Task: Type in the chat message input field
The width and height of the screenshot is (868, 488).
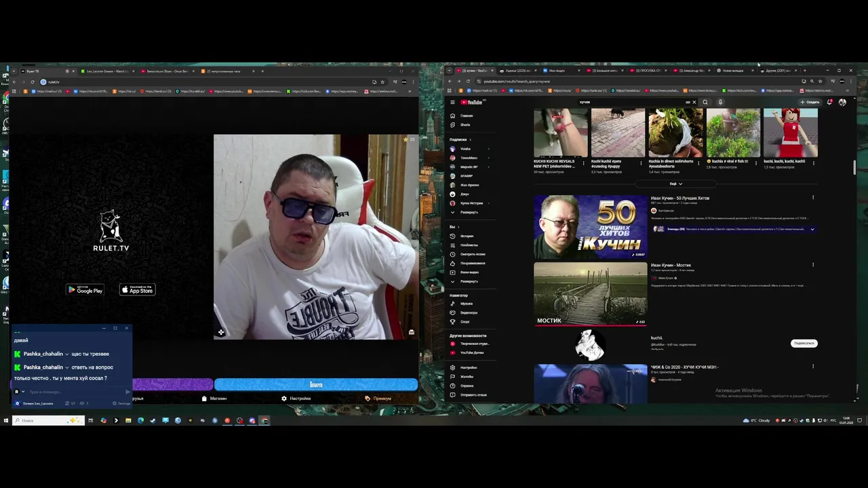Action: [75, 392]
